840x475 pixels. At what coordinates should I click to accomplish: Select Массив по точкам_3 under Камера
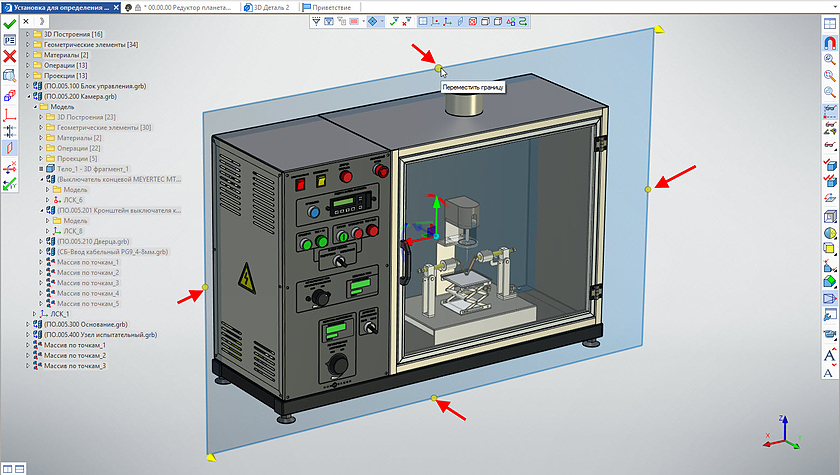tap(88, 283)
